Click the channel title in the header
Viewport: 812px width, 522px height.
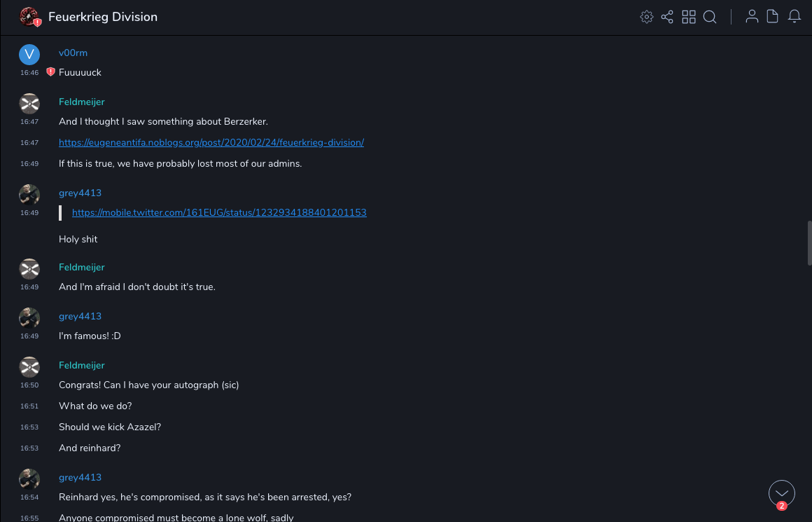click(103, 17)
